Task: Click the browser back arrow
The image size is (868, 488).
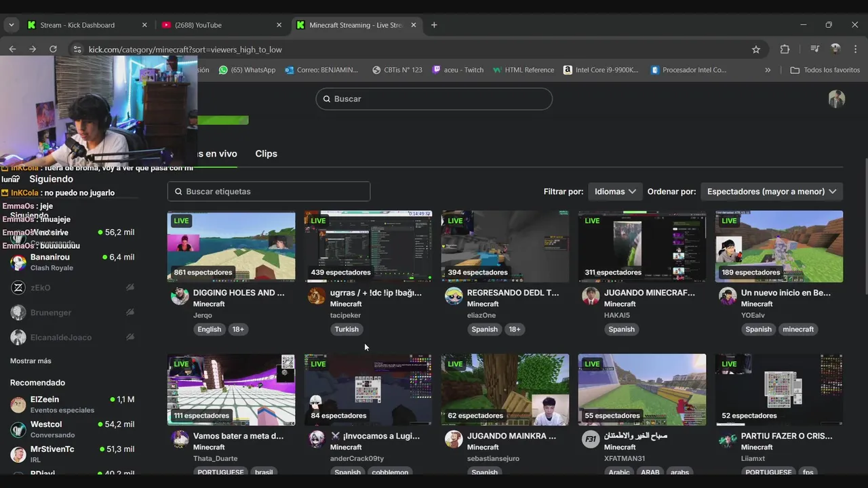Action: [x=12, y=49]
